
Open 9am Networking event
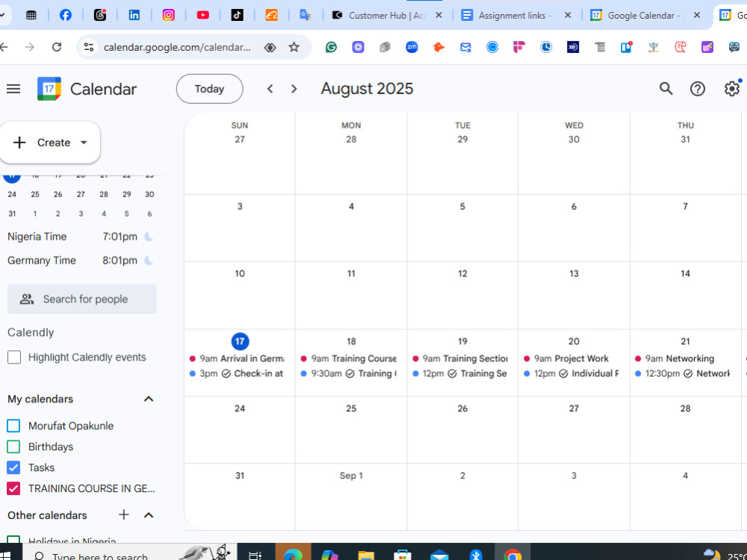(684, 358)
